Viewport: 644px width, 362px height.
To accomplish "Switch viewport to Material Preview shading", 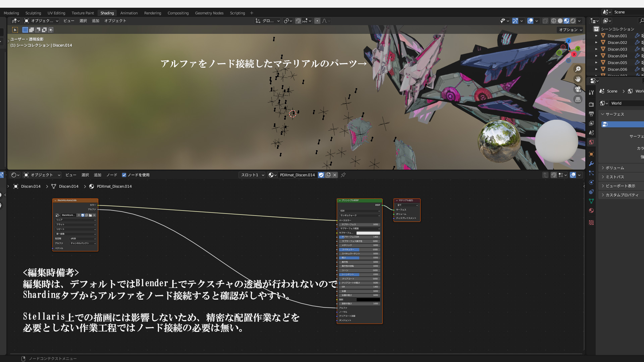I will (x=567, y=21).
